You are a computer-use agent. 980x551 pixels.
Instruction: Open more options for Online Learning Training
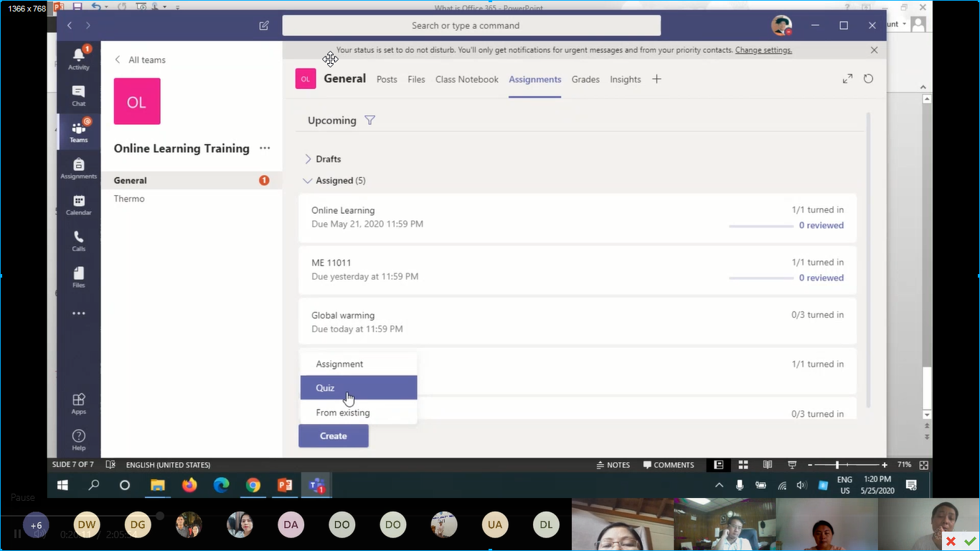point(265,149)
